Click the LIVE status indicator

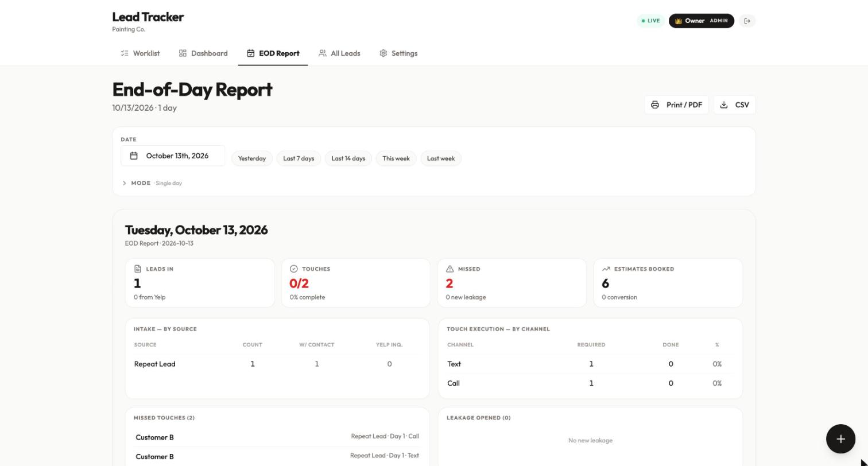[650, 21]
